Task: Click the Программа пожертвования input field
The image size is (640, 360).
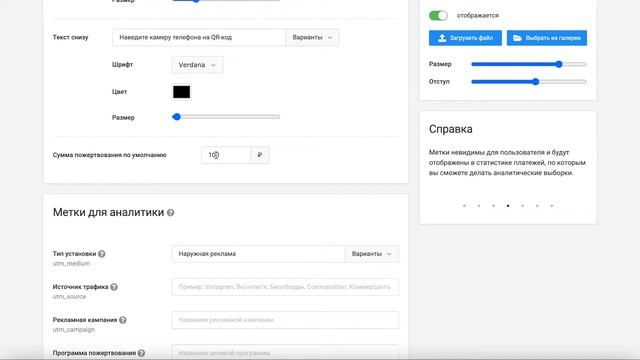Action: point(285,352)
